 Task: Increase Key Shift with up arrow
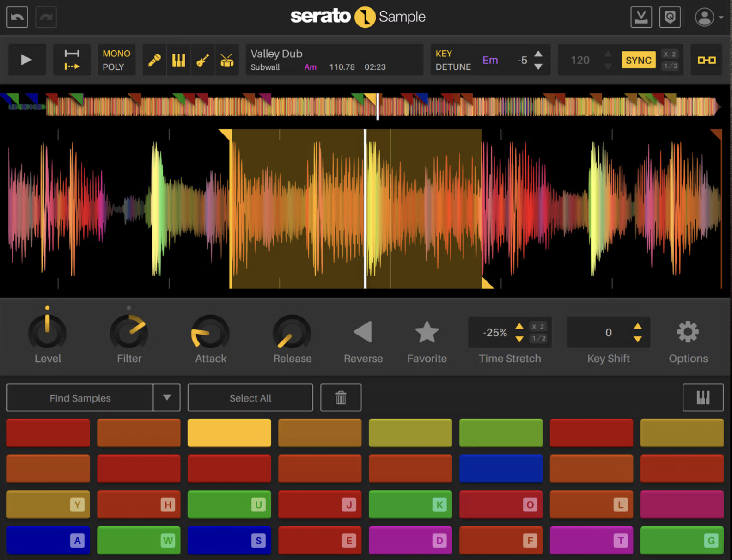[x=638, y=326]
